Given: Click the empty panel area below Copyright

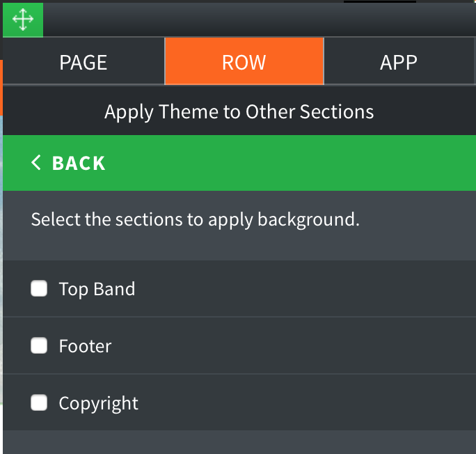Looking at the screenshot, I should (239, 442).
